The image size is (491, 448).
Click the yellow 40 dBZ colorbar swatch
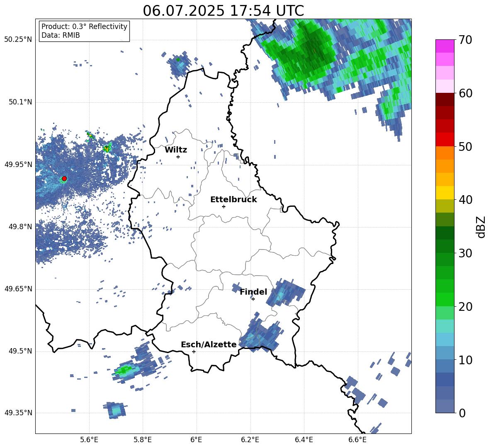coord(445,193)
